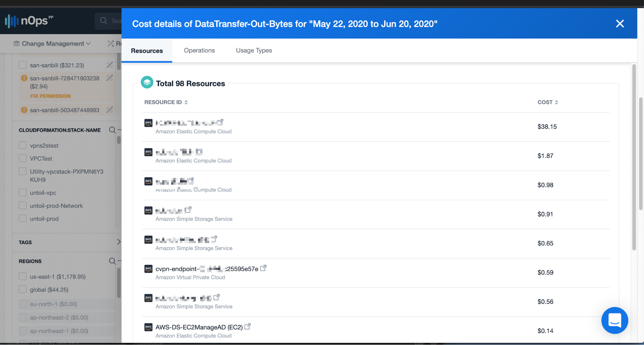
Task: Tick the untoil-vpc checkbox
Action: tap(23, 192)
